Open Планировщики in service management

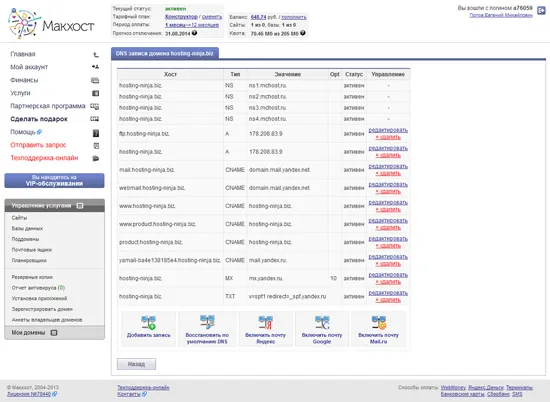click(x=29, y=261)
